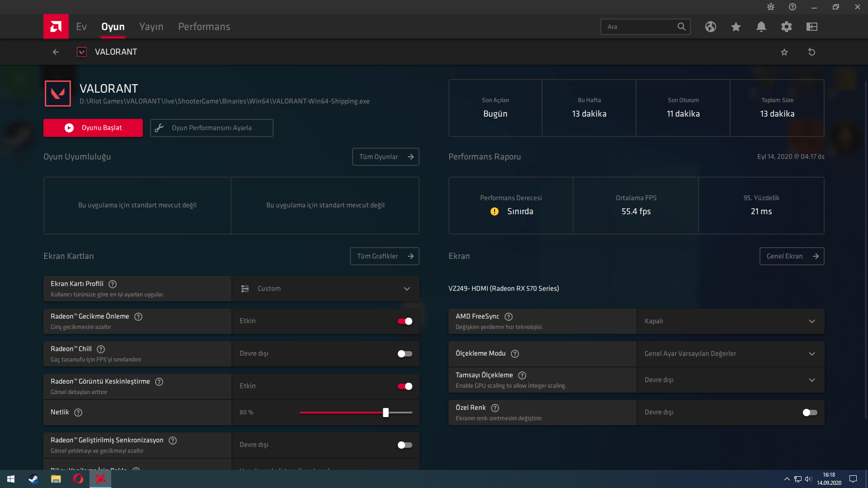Open the settings gear icon
Image resolution: width=868 pixels, height=488 pixels.
click(x=787, y=27)
